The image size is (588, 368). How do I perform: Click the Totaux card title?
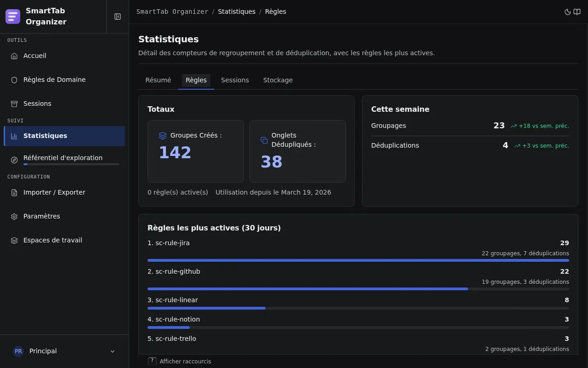(161, 109)
